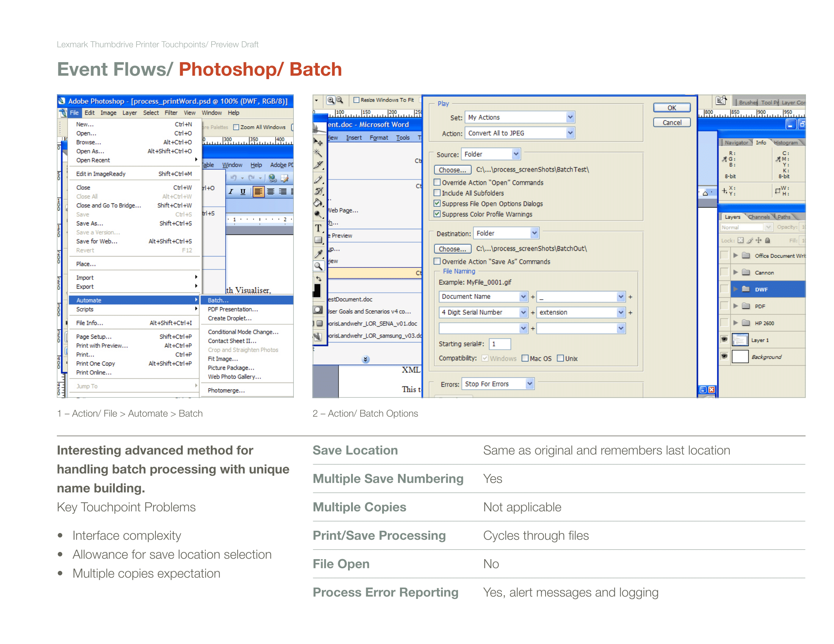Select the Paint Bucket tool
Image resolution: width=834 pixels, height=644 pixels.
click(318, 203)
